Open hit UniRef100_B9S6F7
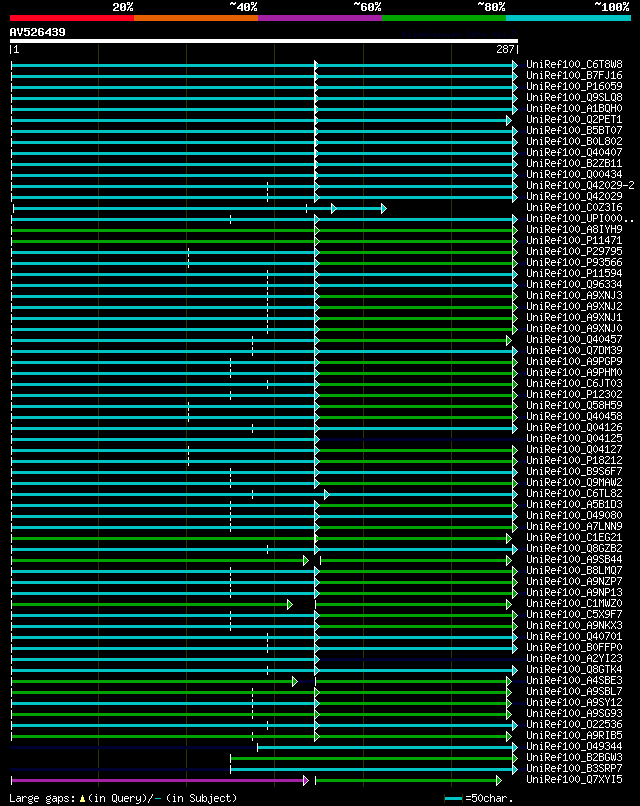Viewport: 640px width, 806px height. pos(574,471)
